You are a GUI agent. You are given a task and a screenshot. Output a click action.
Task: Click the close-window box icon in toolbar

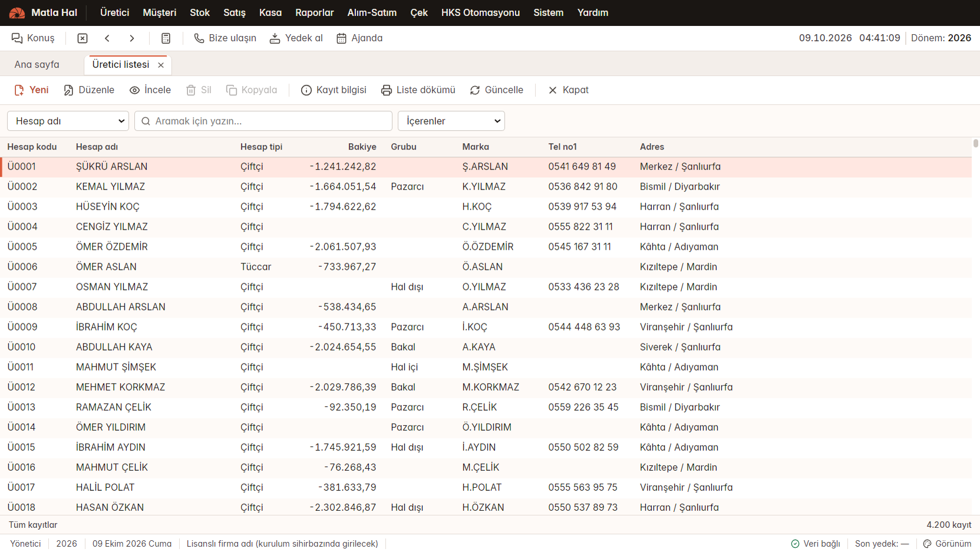83,38
